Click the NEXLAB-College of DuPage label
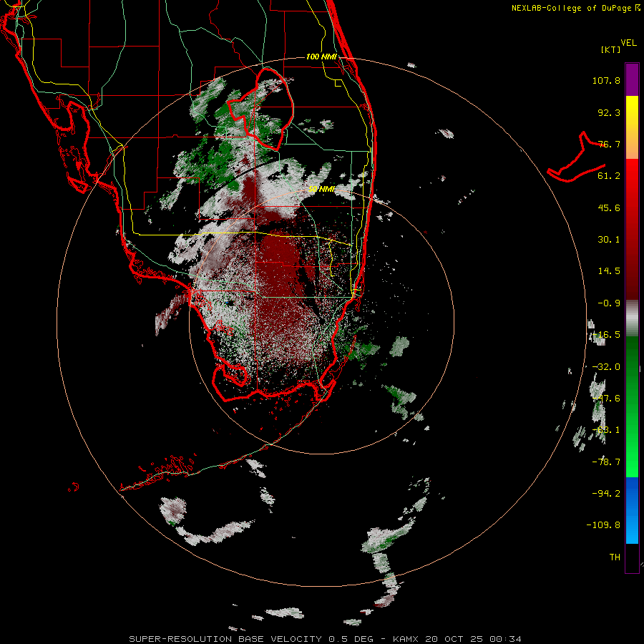Viewport: 644px width, 644px height. pos(571,8)
